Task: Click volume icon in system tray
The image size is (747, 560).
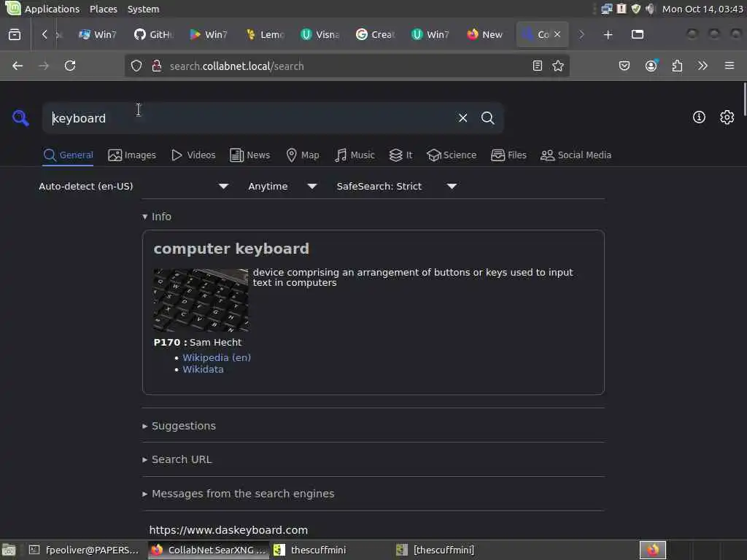Action: point(650,9)
